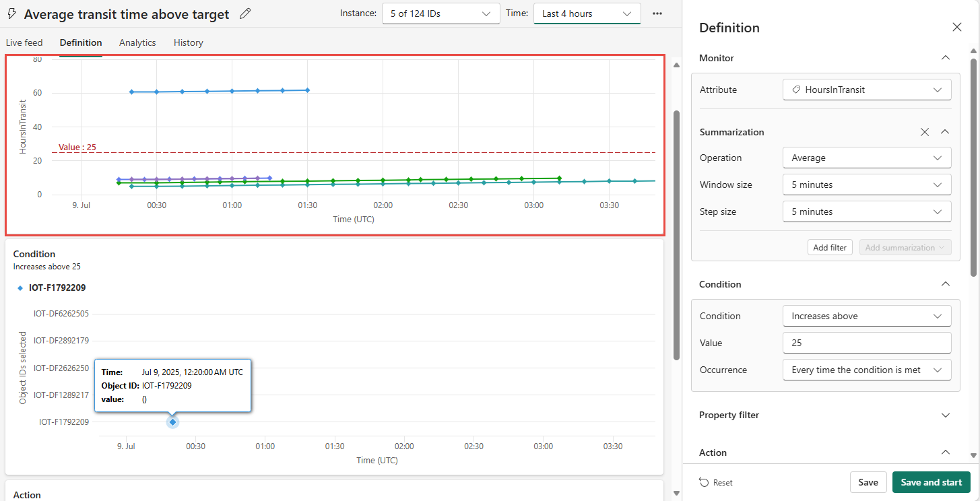Viewport: 980px width, 501px height.
Task: Open the Instance dropdown showing 5 of 124 IDs
Action: (x=440, y=13)
